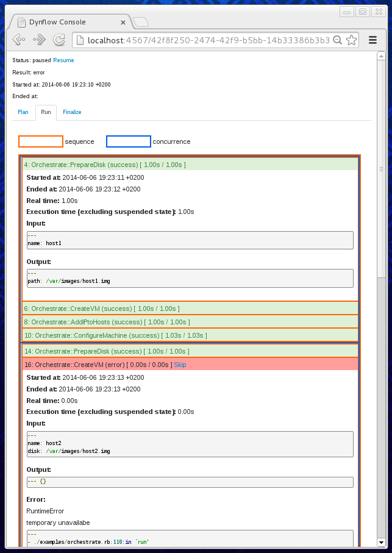This screenshot has width=392, height=553.
Task: Click the 'name: host2' input line
Action: click(45, 443)
